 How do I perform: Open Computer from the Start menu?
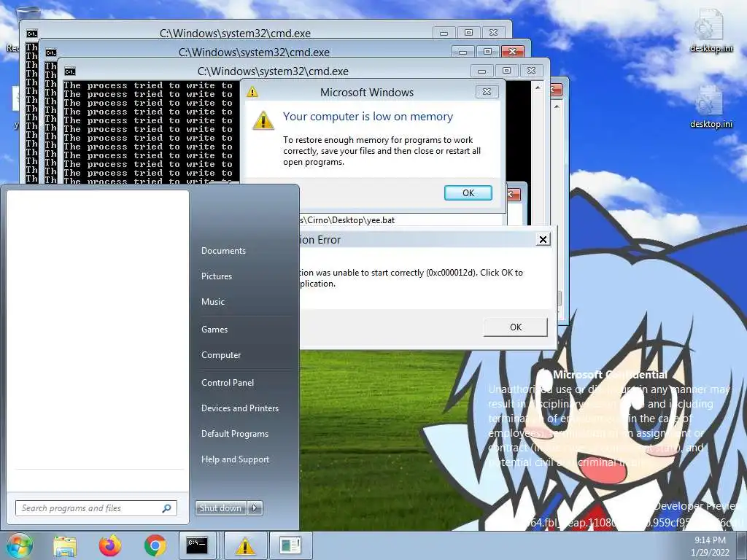[x=221, y=355]
